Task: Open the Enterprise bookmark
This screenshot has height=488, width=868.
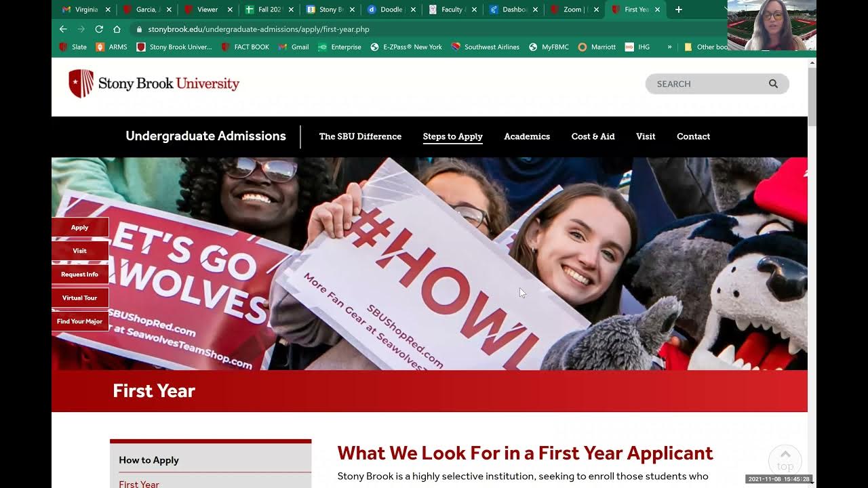Action: [340, 47]
